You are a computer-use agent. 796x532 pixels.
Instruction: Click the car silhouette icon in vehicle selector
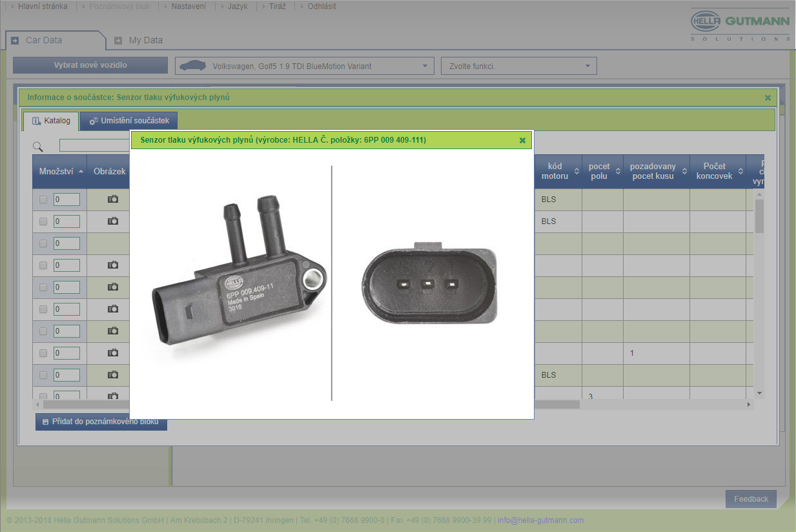(x=193, y=66)
